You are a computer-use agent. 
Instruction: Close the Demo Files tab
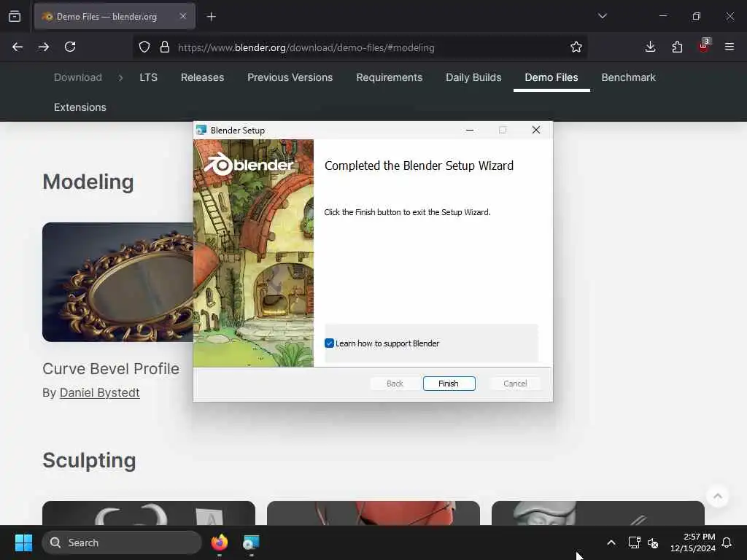(x=183, y=16)
